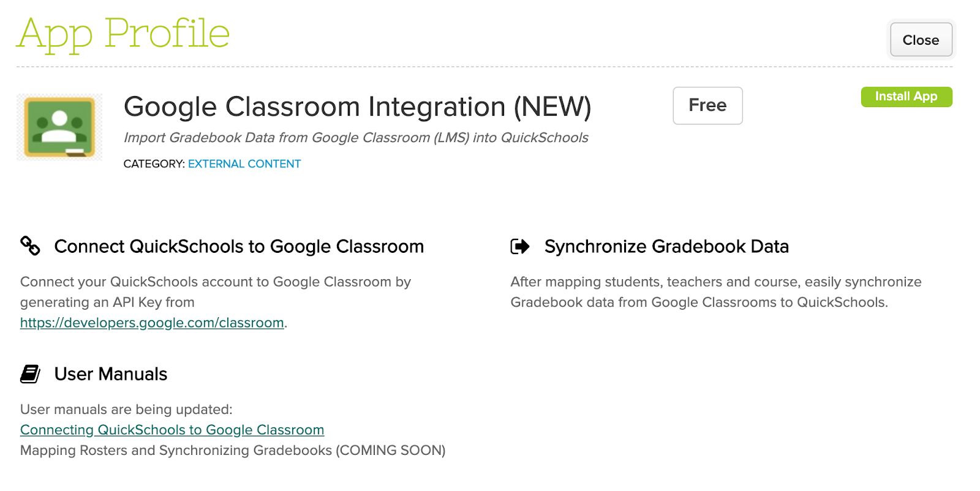Click the Google Classroom Integration (NEW) title
Image resolution: width=980 pixels, height=491 pixels.
coord(358,107)
